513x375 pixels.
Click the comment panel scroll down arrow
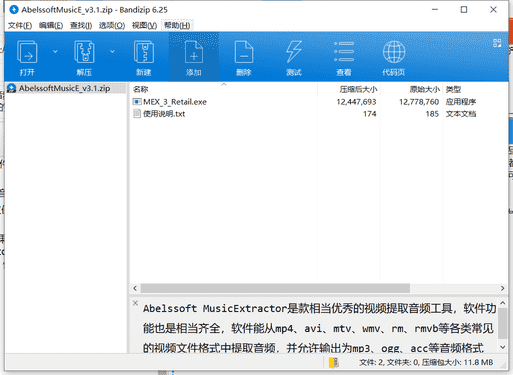pyautogui.click(x=503, y=347)
